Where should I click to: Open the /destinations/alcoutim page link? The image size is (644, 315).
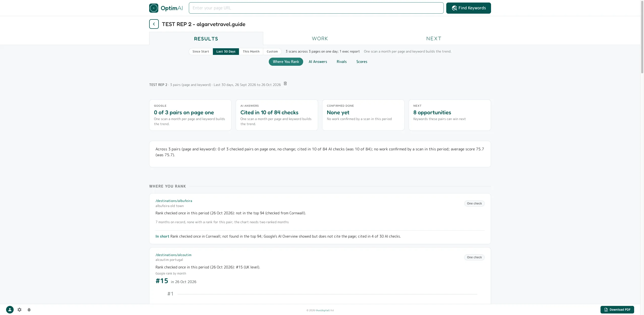[173, 255]
